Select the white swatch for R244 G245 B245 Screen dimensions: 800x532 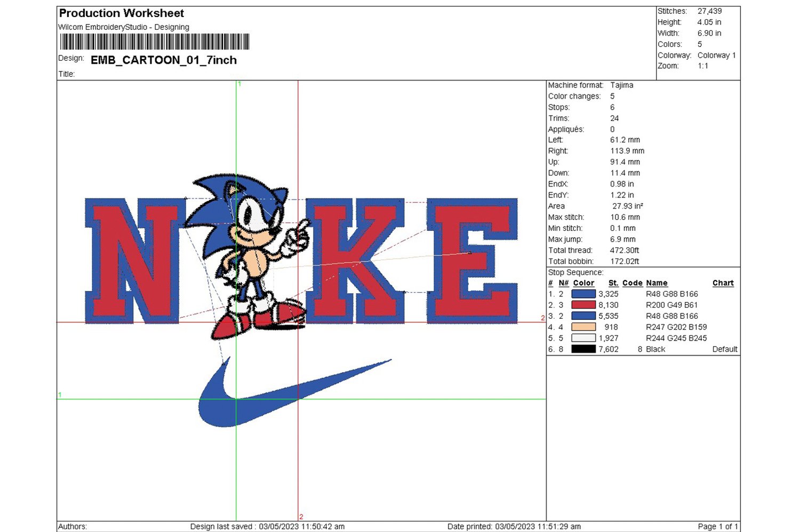click(583, 338)
